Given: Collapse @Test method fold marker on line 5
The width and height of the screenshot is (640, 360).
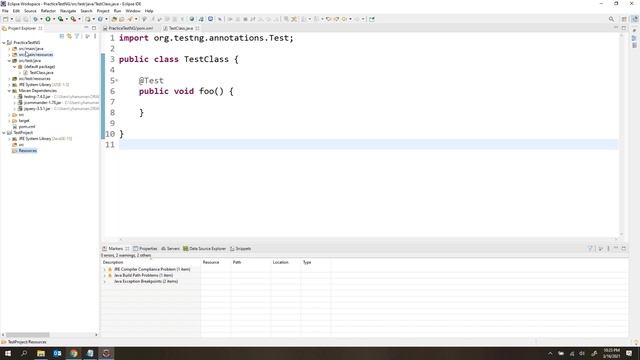Looking at the screenshot, I should (x=117, y=80).
